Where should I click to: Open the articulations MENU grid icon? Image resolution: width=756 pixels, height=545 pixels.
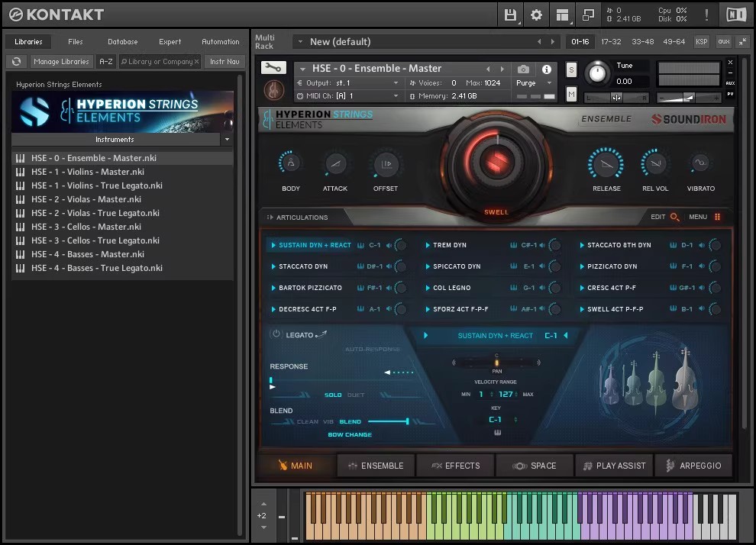click(717, 218)
